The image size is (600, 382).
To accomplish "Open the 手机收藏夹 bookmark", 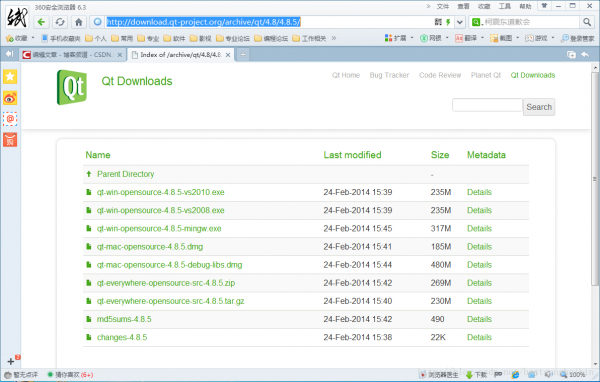I will [61, 38].
